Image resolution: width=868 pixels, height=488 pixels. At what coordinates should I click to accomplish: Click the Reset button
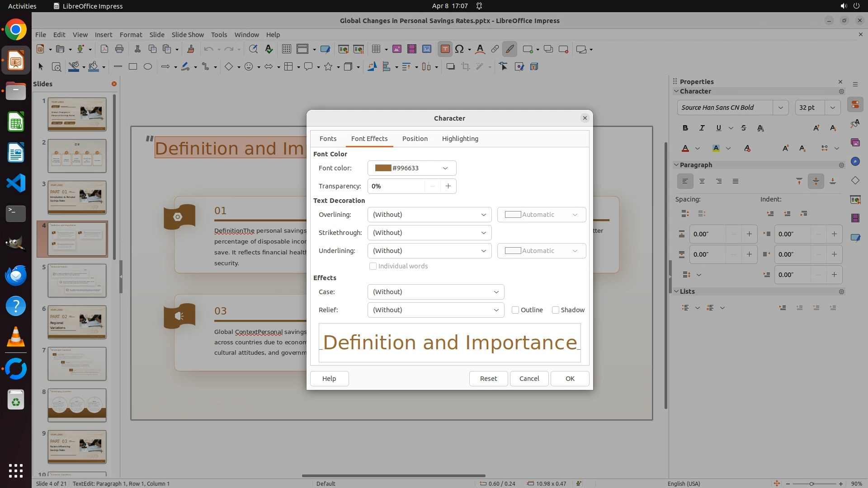coord(488,379)
